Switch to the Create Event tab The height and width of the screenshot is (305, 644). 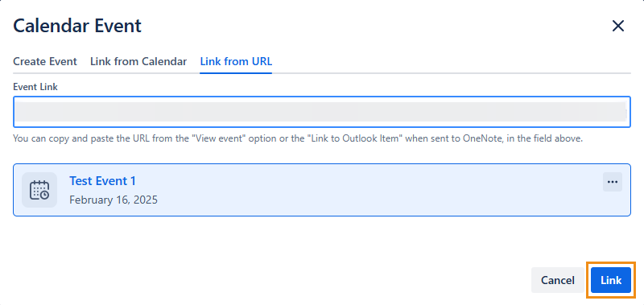tap(45, 62)
